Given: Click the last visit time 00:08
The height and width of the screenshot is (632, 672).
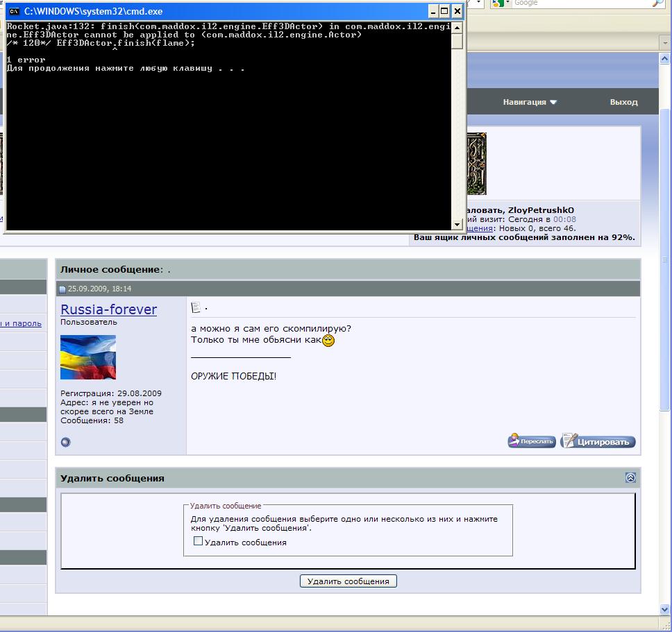Looking at the screenshot, I should 564,219.
